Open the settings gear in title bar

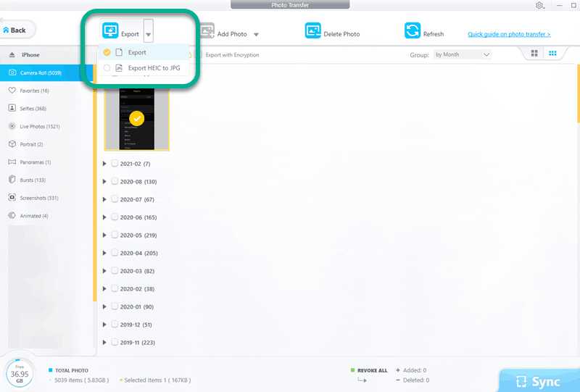coord(539,5)
